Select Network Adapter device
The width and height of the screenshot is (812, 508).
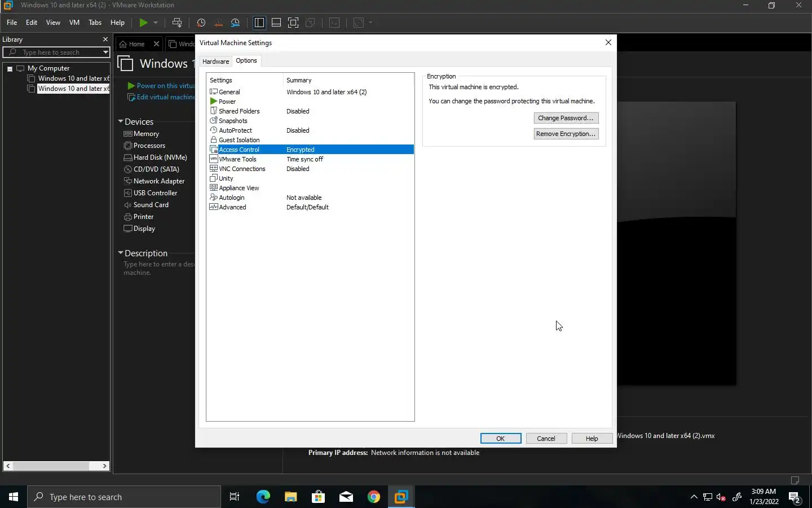(x=159, y=181)
